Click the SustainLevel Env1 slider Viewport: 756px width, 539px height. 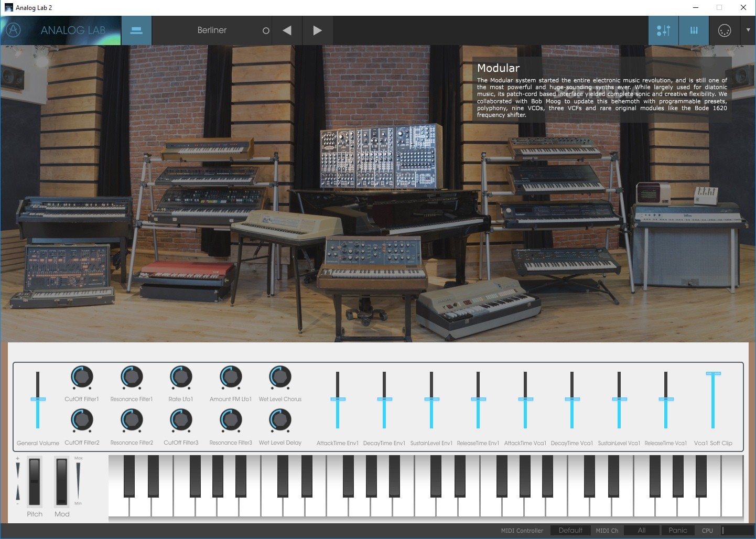click(431, 400)
